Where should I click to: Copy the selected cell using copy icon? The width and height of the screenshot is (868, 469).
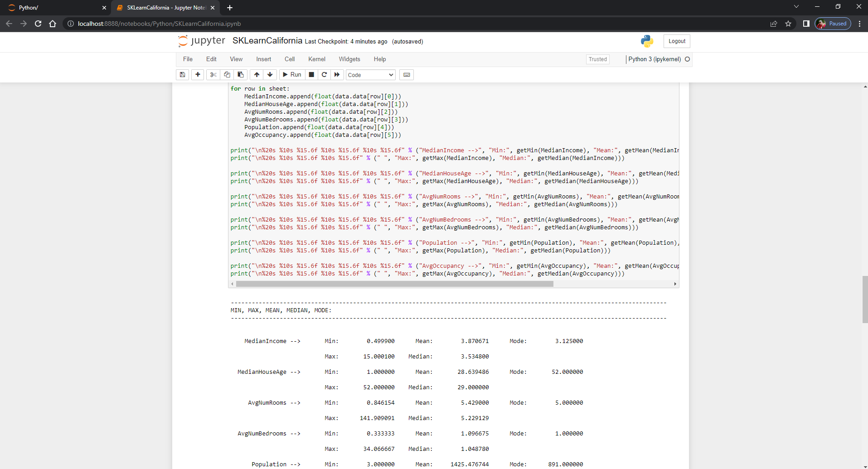pyautogui.click(x=227, y=74)
